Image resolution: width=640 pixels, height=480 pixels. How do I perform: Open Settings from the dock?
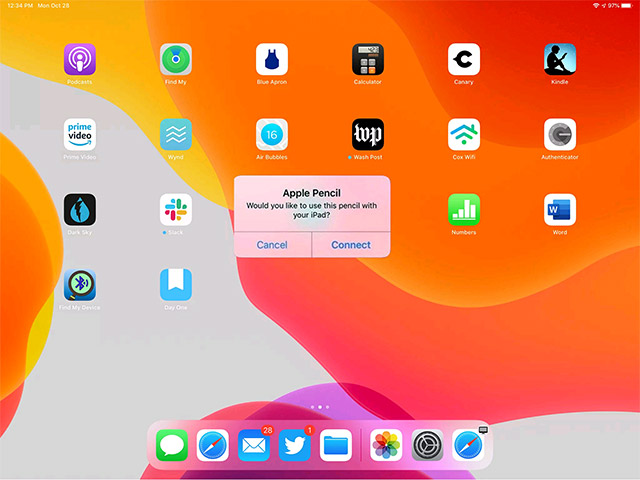tap(427, 445)
